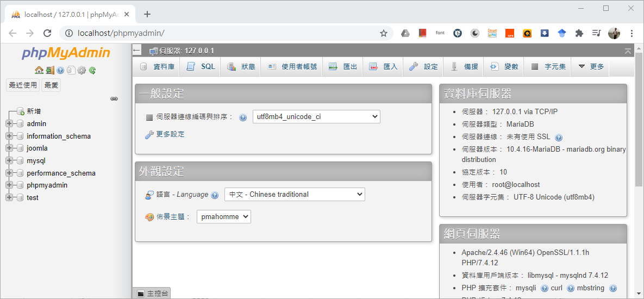
Task: Open the Language dropdown showing Chinese traditional
Action: click(295, 194)
